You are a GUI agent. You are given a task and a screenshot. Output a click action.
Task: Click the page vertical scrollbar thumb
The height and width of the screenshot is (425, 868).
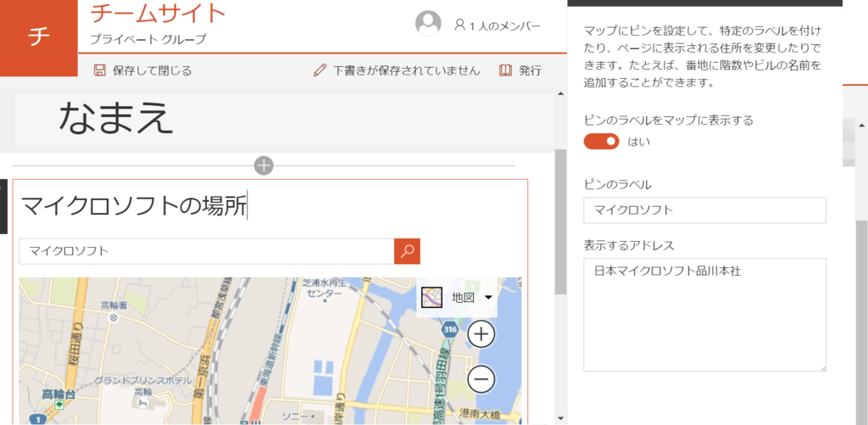561,221
